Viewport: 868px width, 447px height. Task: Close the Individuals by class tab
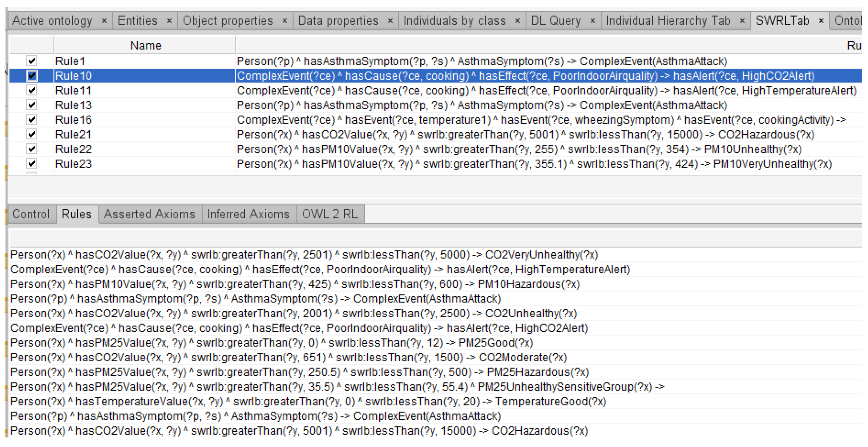tap(518, 21)
